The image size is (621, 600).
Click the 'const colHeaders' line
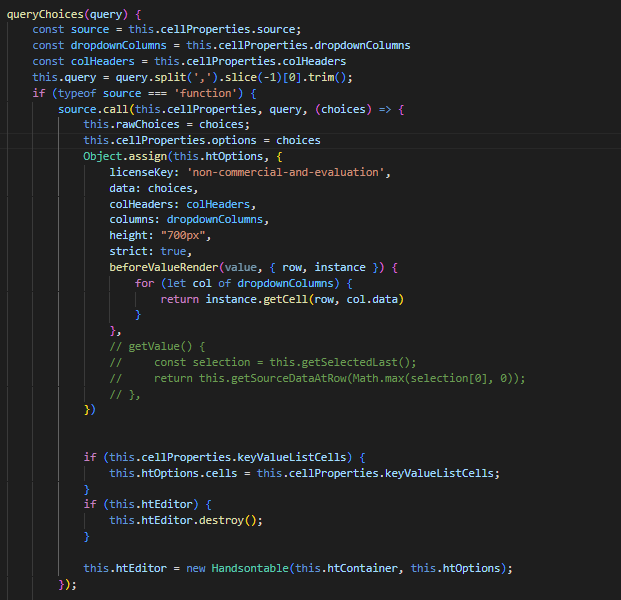pyautogui.click(x=189, y=61)
